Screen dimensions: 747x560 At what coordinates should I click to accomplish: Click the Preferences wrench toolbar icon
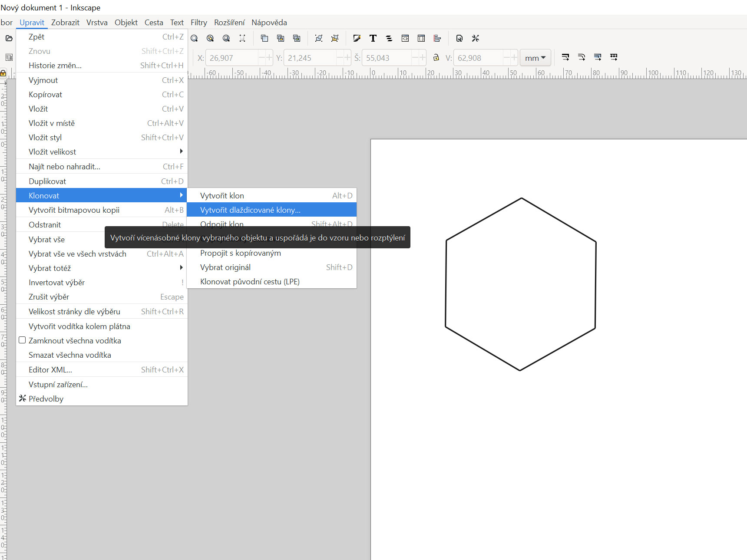click(476, 38)
